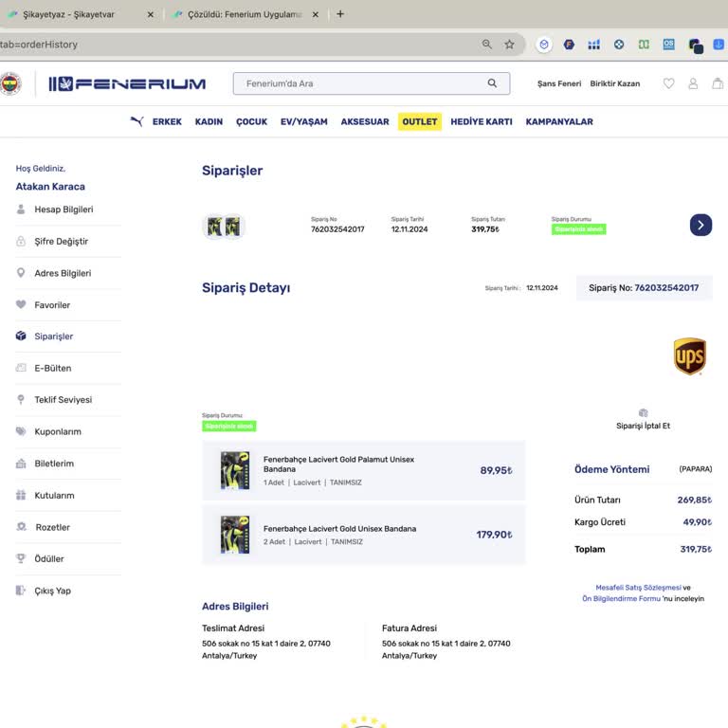
Task: Close the Çözüldü: Fenerium tab
Action: click(x=316, y=14)
